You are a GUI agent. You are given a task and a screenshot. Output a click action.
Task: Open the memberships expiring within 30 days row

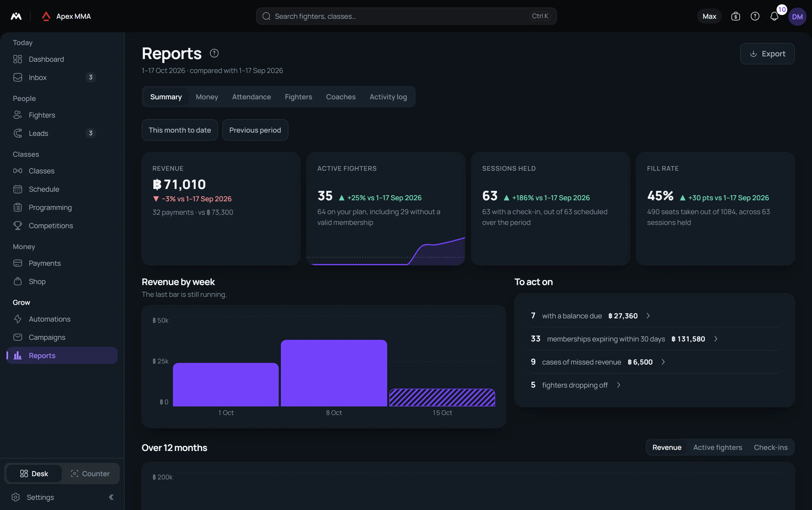point(654,339)
